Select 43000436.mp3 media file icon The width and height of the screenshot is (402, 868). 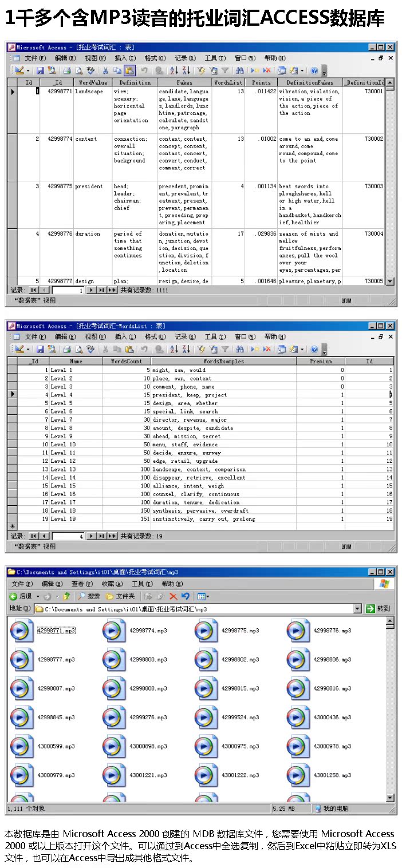coord(298,718)
